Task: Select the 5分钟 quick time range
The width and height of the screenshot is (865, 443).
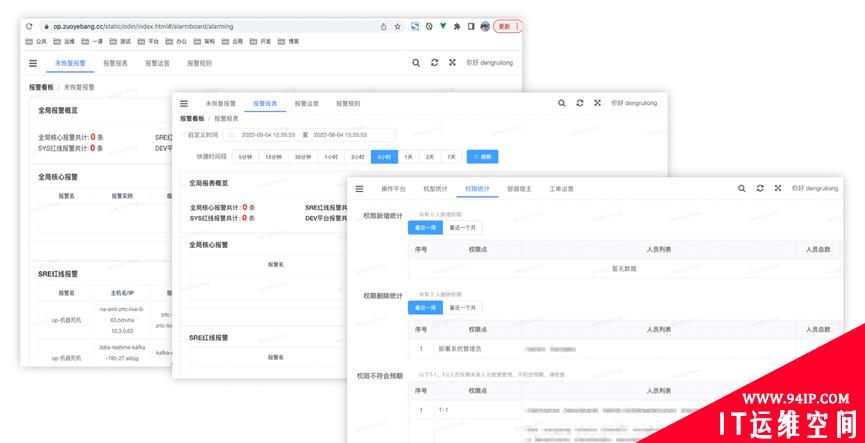Action: click(245, 157)
